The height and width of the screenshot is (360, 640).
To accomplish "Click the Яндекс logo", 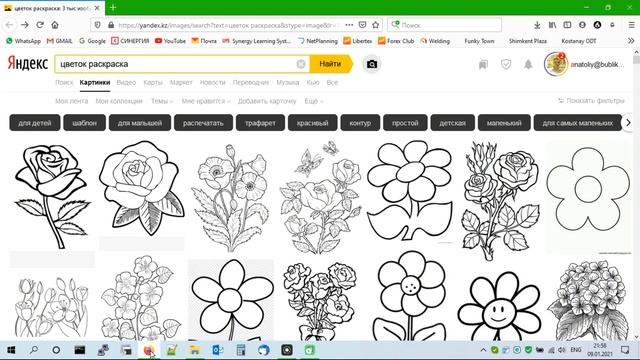I will pos(28,64).
